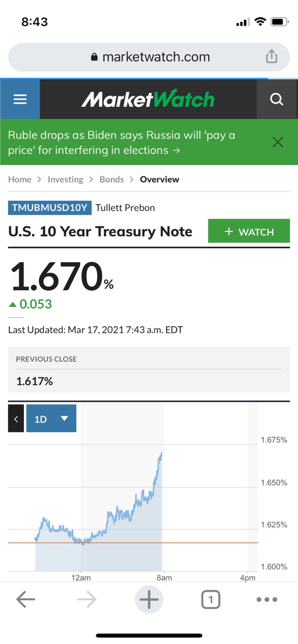This screenshot has width=298, height=644.
Task: Open the tab switcher showing 1 tab
Action: tap(211, 599)
